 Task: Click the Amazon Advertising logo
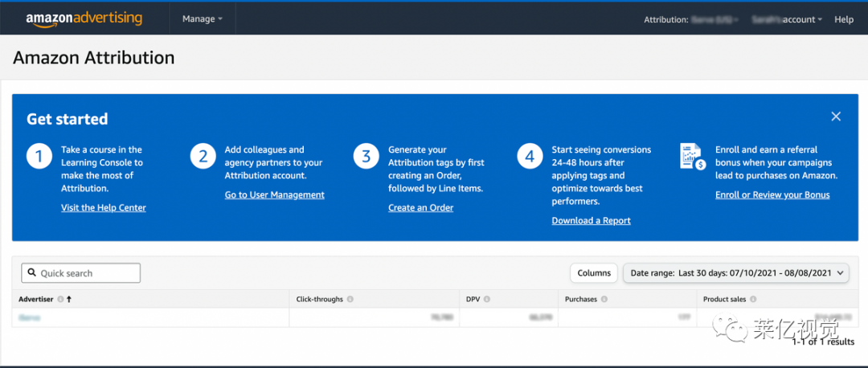pos(84,18)
